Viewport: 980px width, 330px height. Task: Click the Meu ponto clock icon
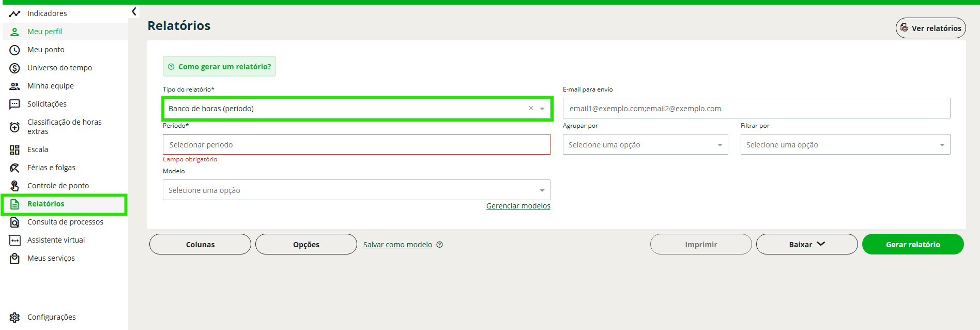point(14,50)
